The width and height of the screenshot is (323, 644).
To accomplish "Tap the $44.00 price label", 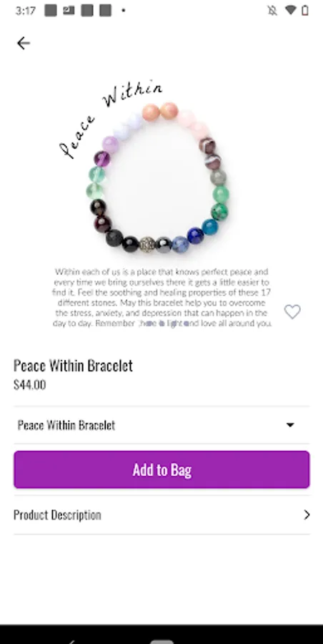I will coord(29,385).
